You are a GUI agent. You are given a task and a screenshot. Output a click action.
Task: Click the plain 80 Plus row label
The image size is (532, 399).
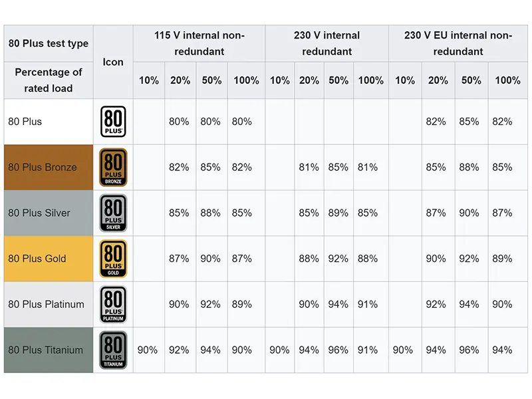(x=25, y=122)
